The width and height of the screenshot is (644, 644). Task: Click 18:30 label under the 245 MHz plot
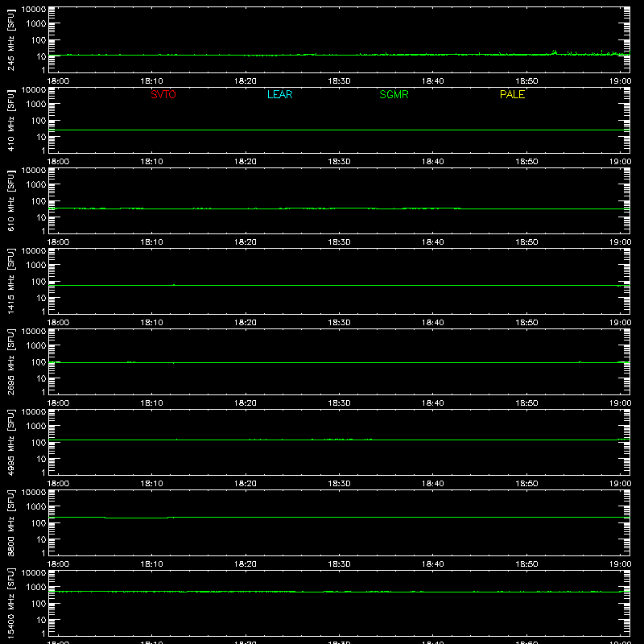tap(339, 81)
